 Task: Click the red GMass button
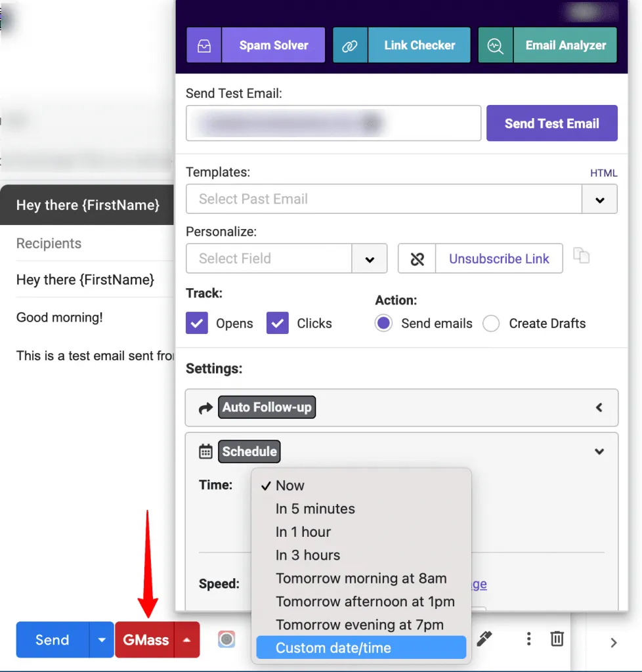pyautogui.click(x=145, y=639)
